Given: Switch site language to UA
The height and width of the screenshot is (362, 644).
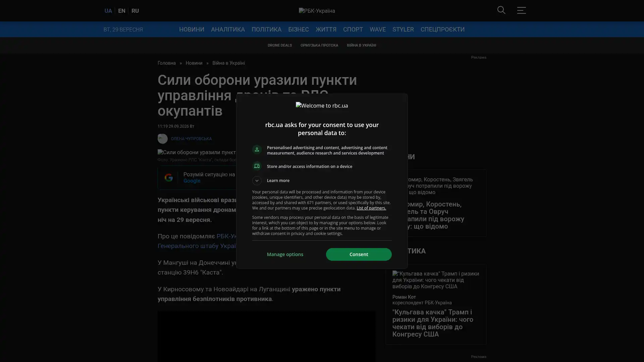Looking at the screenshot, I should coord(108,11).
